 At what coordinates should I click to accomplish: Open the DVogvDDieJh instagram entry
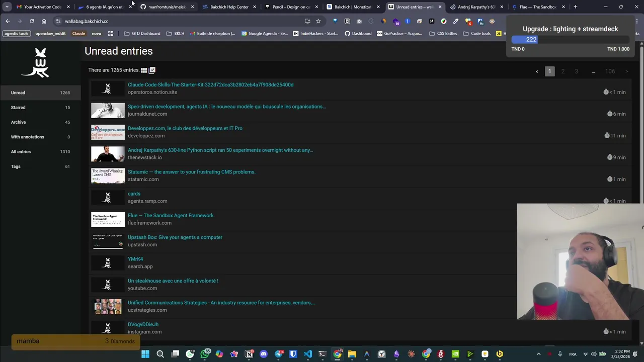coord(143,324)
